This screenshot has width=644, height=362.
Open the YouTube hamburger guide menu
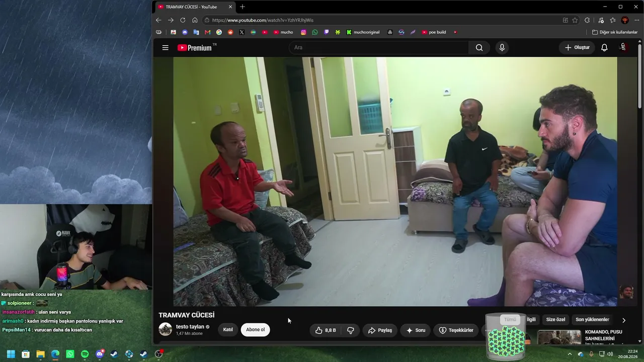coord(165,48)
